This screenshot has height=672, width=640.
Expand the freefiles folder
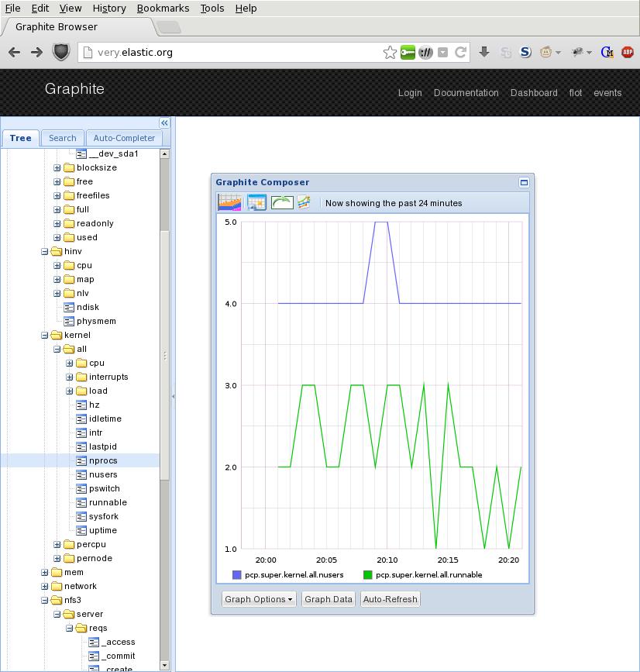(57, 196)
